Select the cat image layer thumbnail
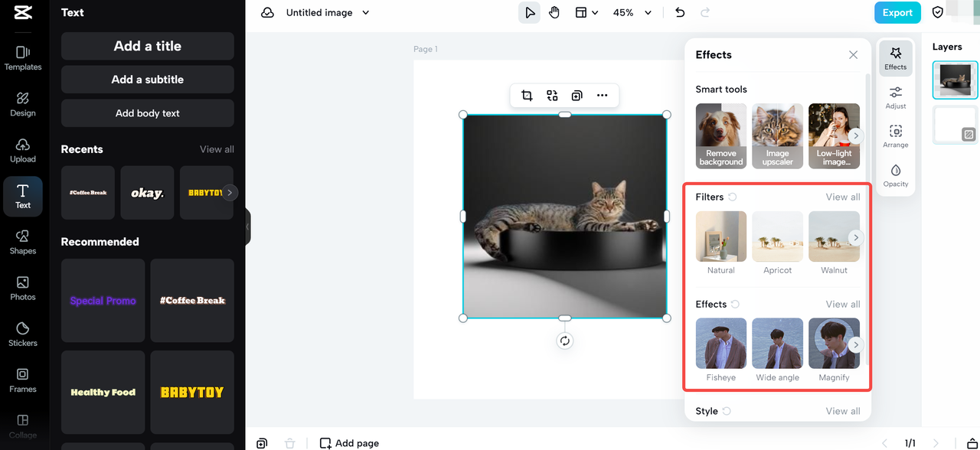 point(955,80)
